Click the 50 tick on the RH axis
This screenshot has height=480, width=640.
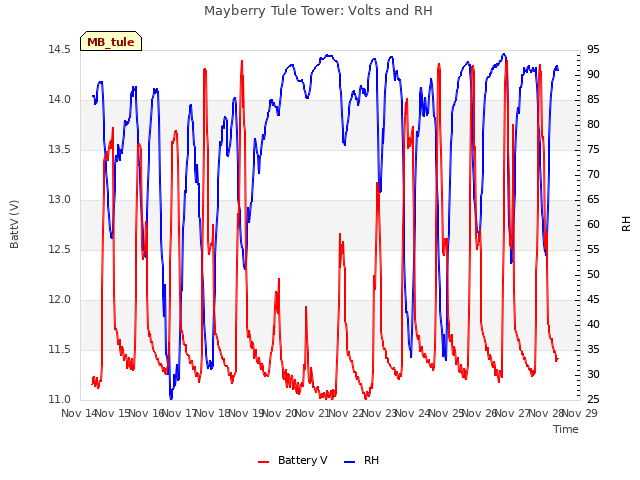pos(593,274)
